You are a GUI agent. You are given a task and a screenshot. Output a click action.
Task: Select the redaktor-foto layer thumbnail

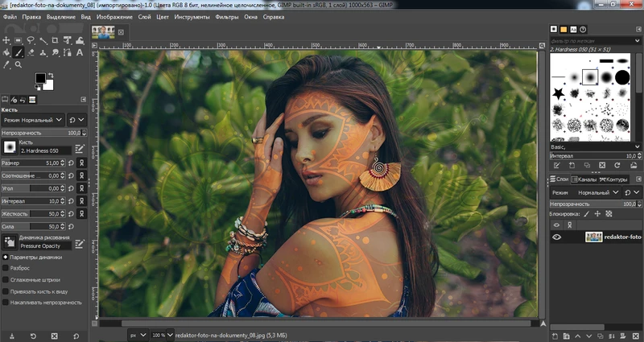pos(593,237)
